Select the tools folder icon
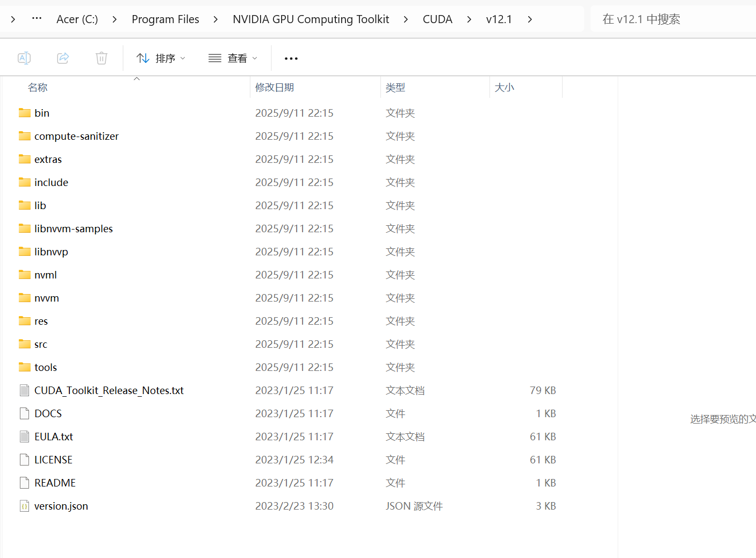Viewport: 756px width, 558px height. click(x=25, y=367)
